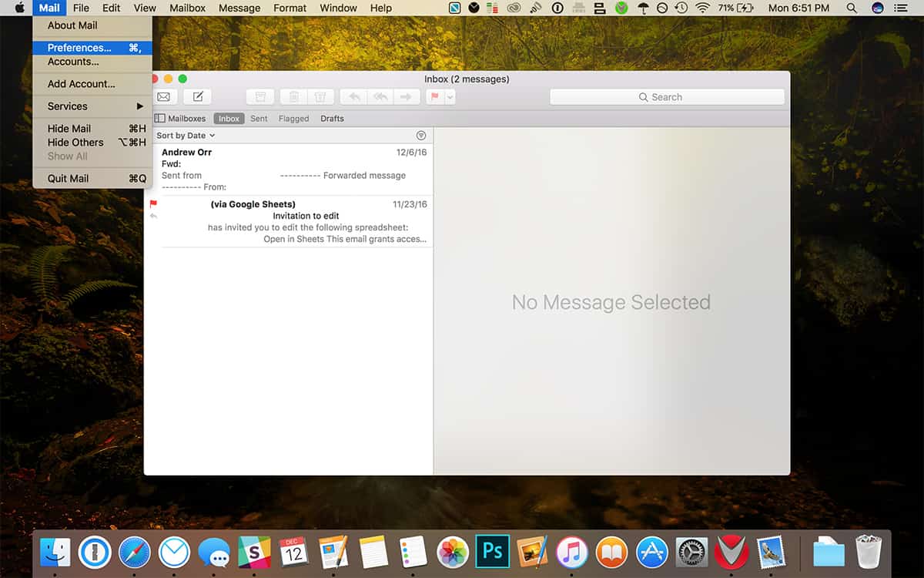
Task: Choose Add Account… in Mail menu
Action: (x=81, y=84)
